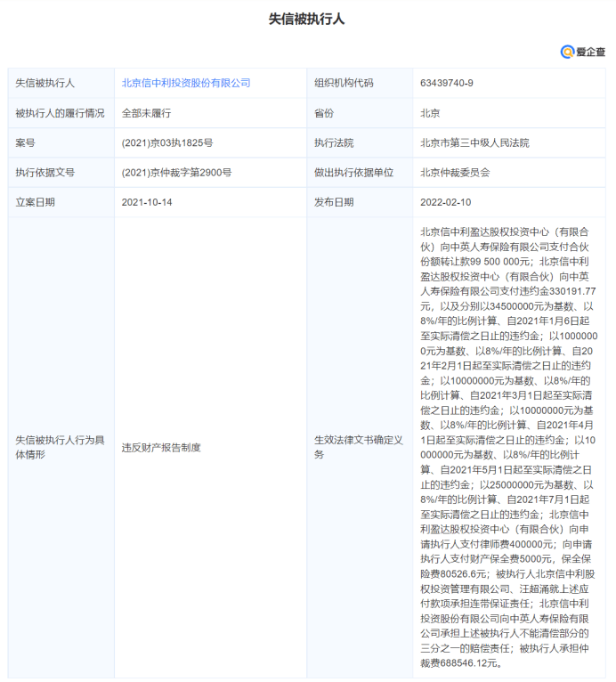The height and width of the screenshot is (682, 616).
Task: Select filing date 2021-10-14
Action: pos(147,202)
